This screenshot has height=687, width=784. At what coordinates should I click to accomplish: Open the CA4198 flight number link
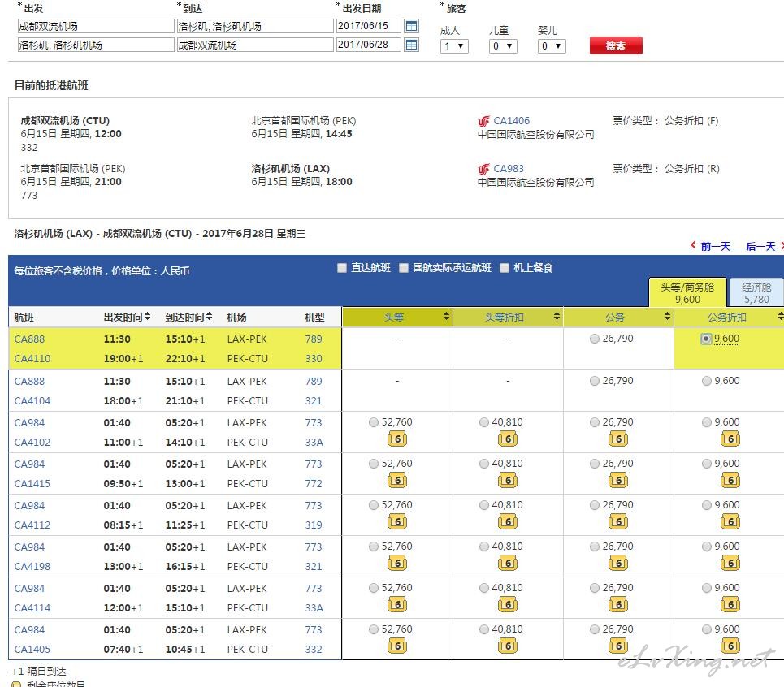(x=32, y=567)
